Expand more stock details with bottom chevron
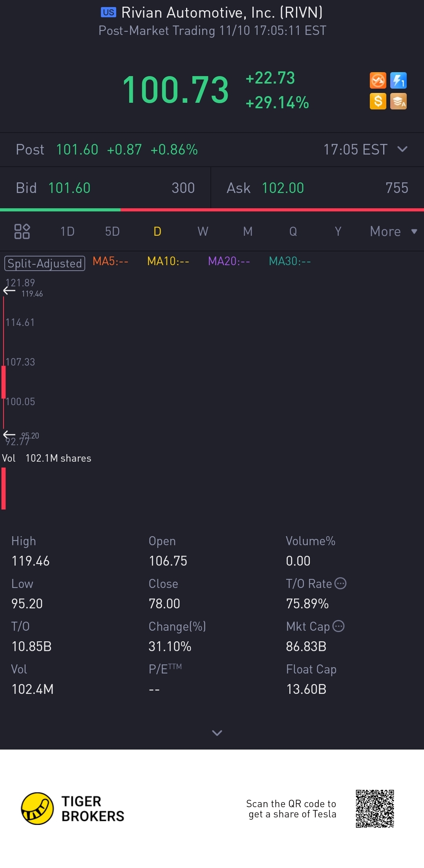The width and height of the screenshot is (424, 868). 217,733
